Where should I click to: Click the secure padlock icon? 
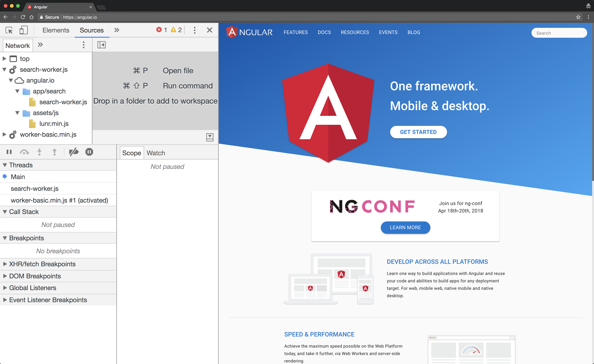click(41, 17)
